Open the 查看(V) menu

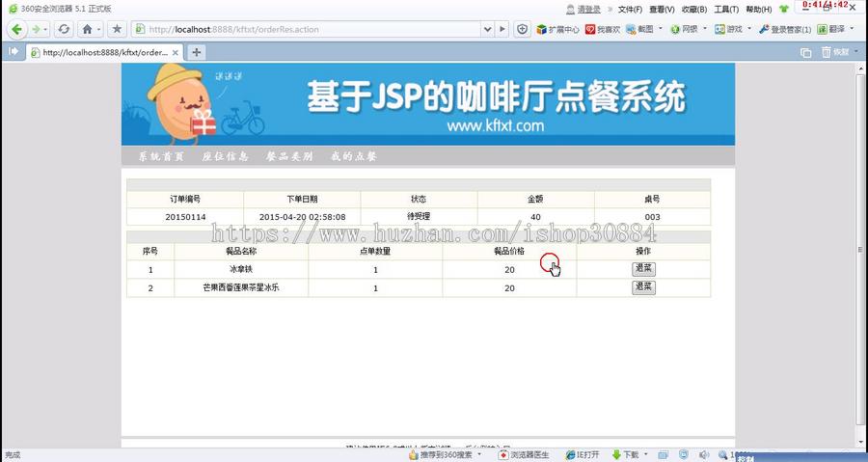662,10
